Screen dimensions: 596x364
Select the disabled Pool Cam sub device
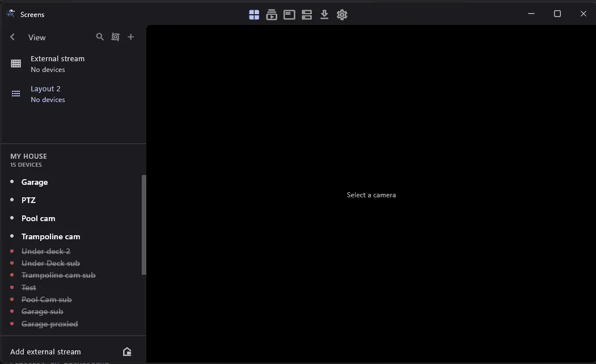[x=47, y=299]
